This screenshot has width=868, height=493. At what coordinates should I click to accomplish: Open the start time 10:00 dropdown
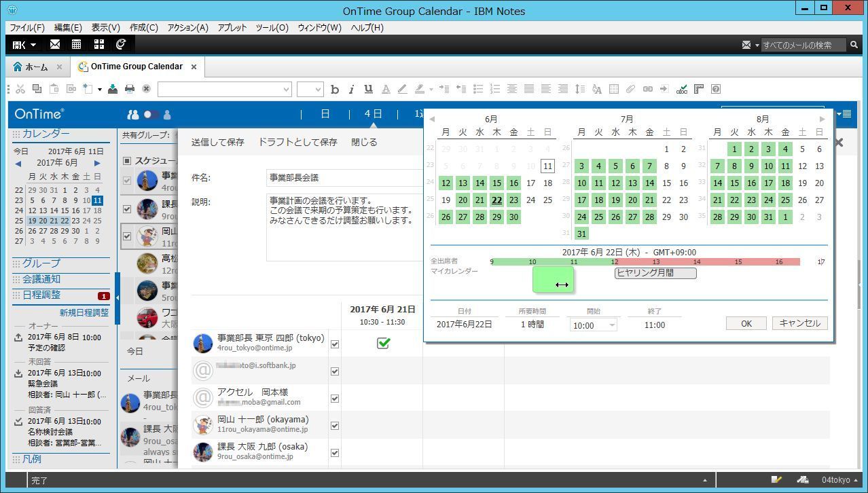pos(612,325)
